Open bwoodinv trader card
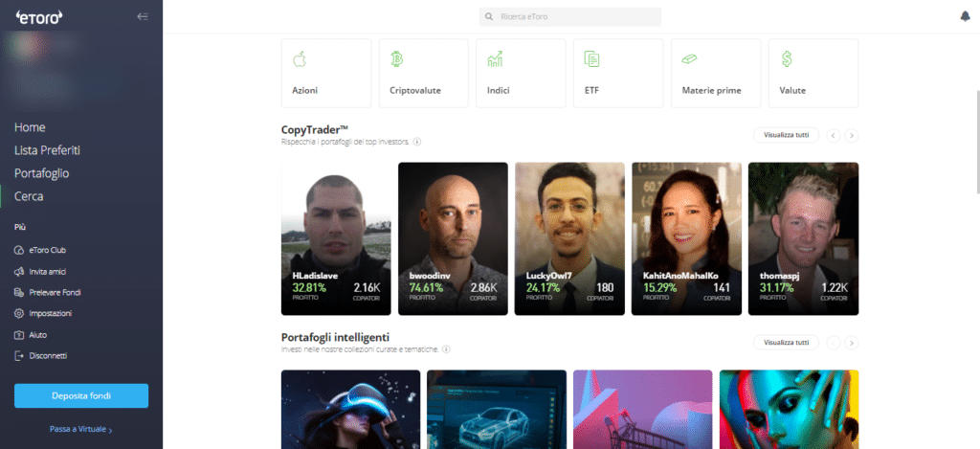The width and height of the screenshot is (980, 449). [453, 239]
